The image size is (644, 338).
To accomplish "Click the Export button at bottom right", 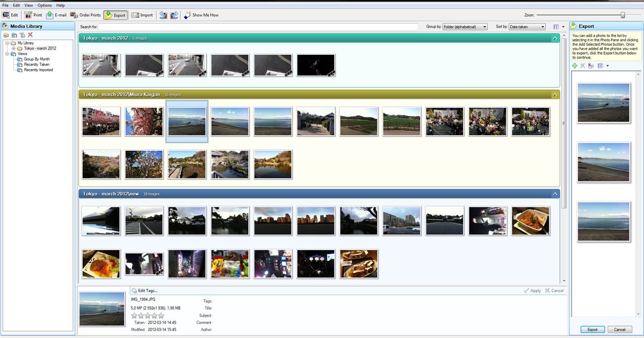I will point(592,329).
